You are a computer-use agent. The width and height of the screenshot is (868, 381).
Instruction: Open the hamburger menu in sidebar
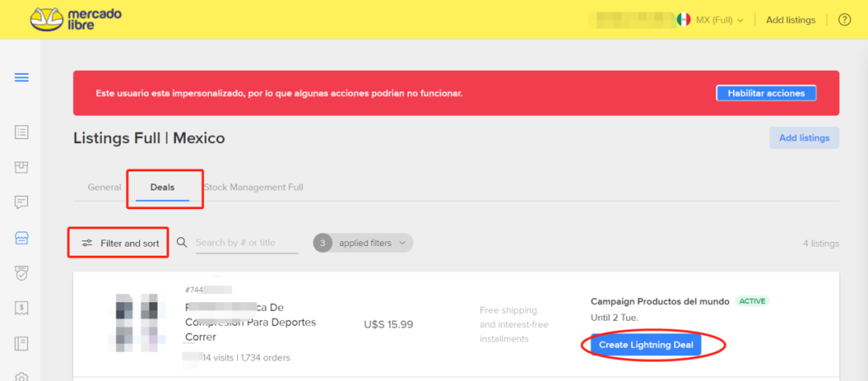22,78
